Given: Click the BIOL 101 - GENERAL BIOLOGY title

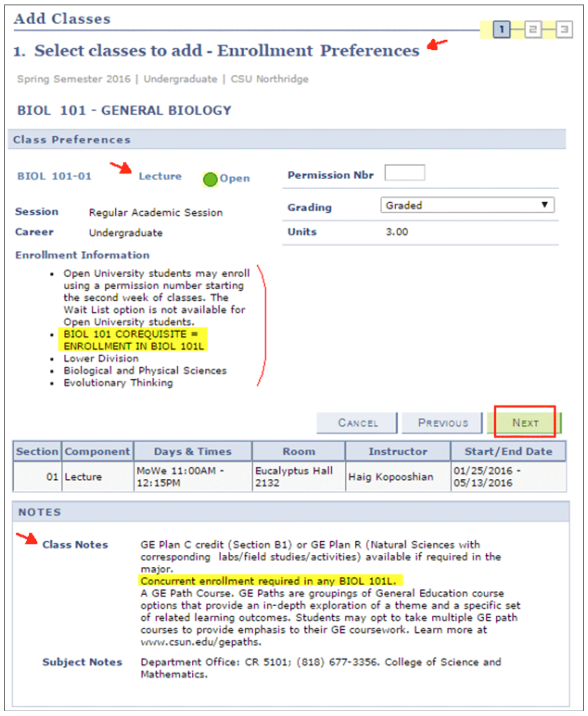Looking at the screenshot, I should (124, 110).
